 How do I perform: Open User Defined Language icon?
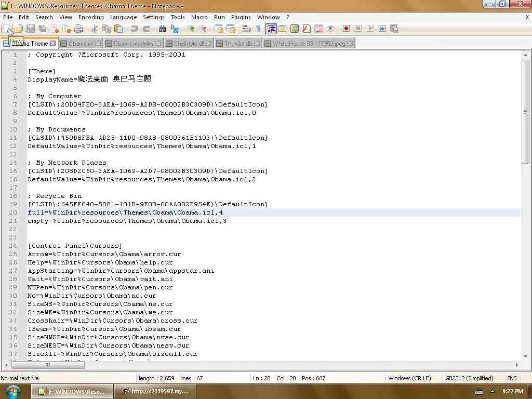point(283,29)
